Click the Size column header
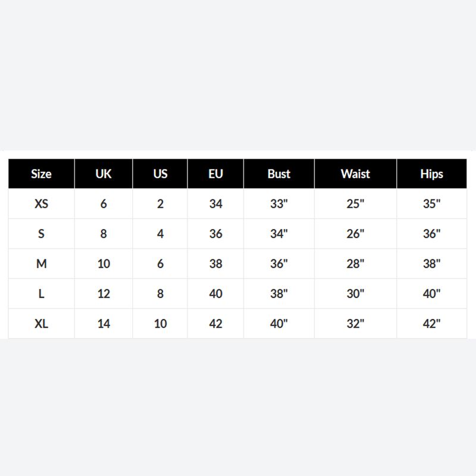The width and height of the screenshot is (476, 476). (41, 174)
